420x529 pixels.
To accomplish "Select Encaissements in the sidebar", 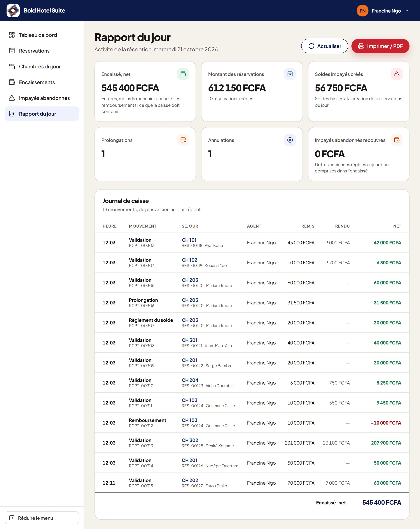I will (42, 82).
